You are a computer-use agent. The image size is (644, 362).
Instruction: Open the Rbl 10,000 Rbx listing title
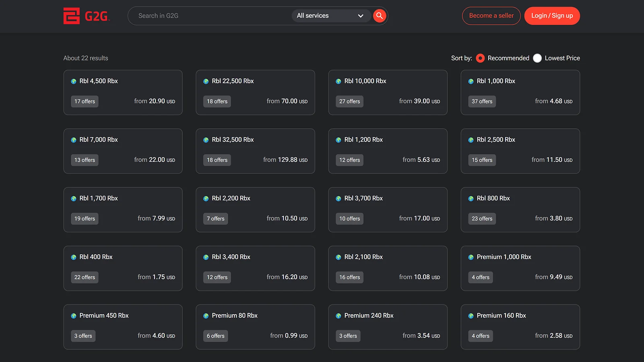tap(365, 81)
